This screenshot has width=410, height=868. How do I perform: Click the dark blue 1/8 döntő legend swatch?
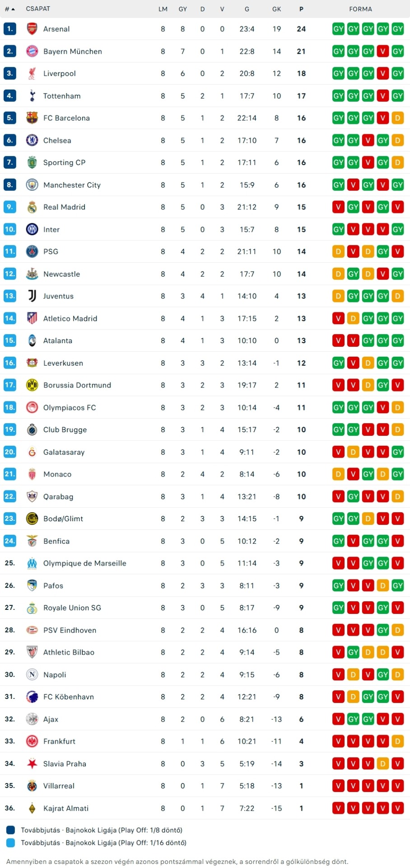click(10, 830)
